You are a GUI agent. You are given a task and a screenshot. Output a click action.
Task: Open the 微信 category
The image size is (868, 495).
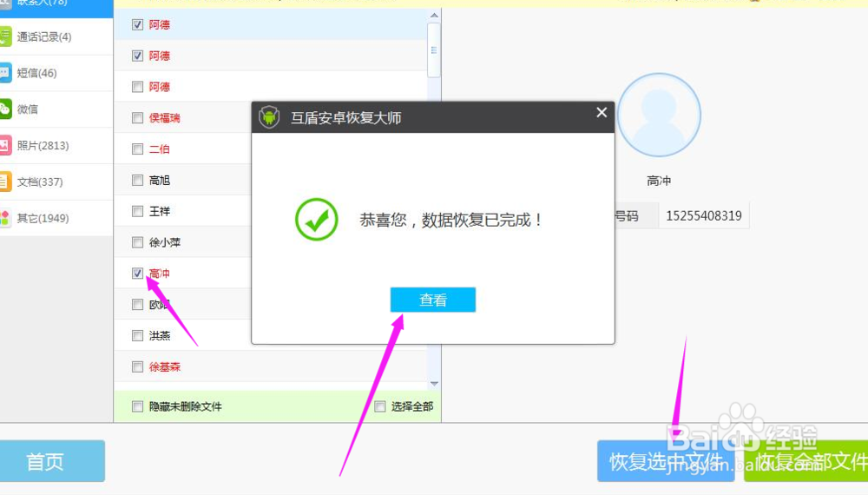(x=56, y=109)
